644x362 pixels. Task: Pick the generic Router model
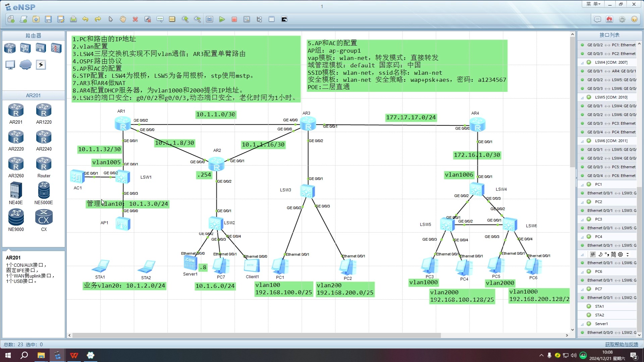click(44, 168)
